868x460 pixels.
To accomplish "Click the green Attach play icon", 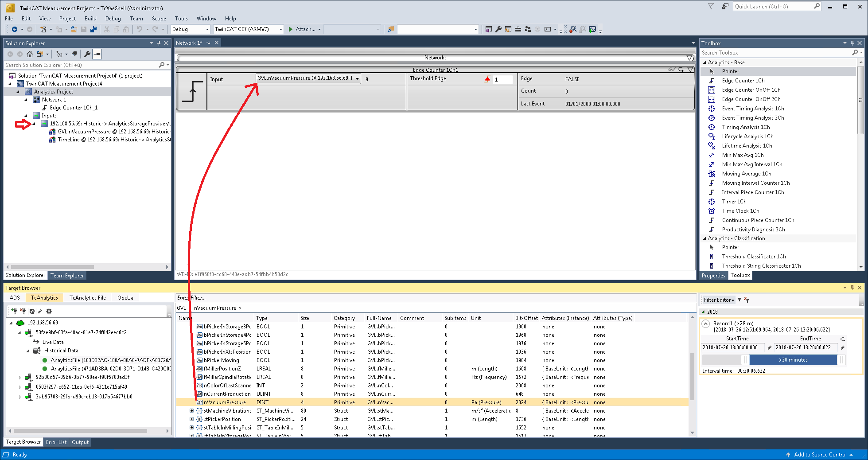I will coord(291,29).
